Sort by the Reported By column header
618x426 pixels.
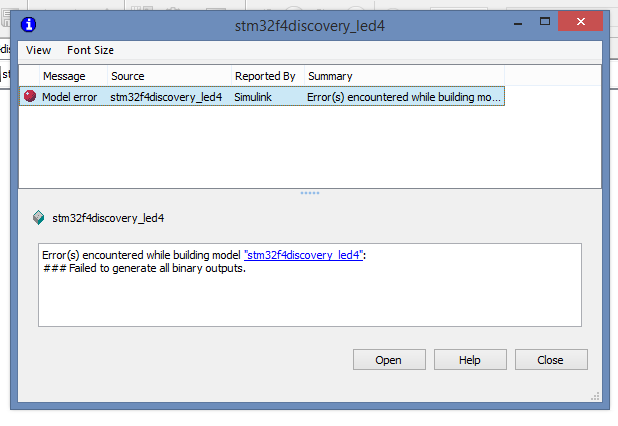click(268, 76)
